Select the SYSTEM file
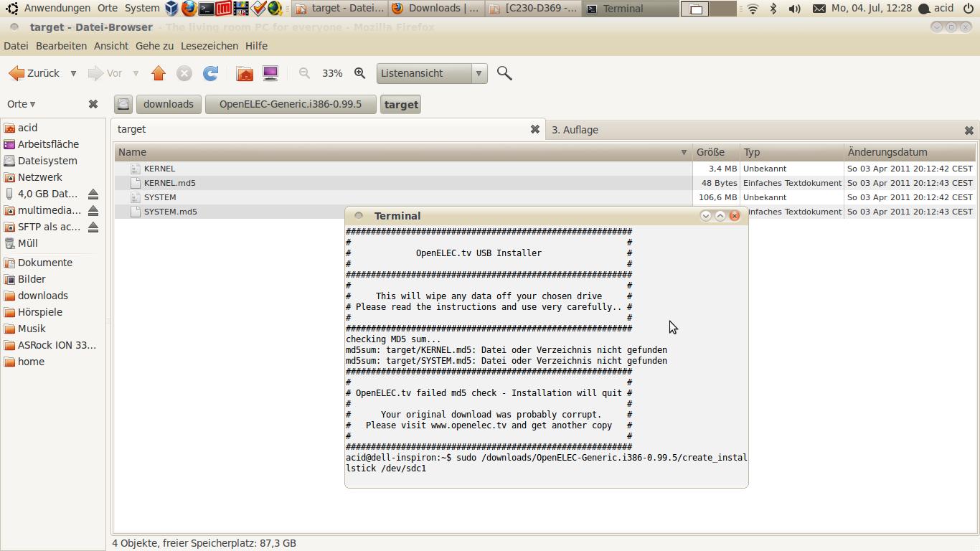 pyautogui.click(x=160, y=197)
